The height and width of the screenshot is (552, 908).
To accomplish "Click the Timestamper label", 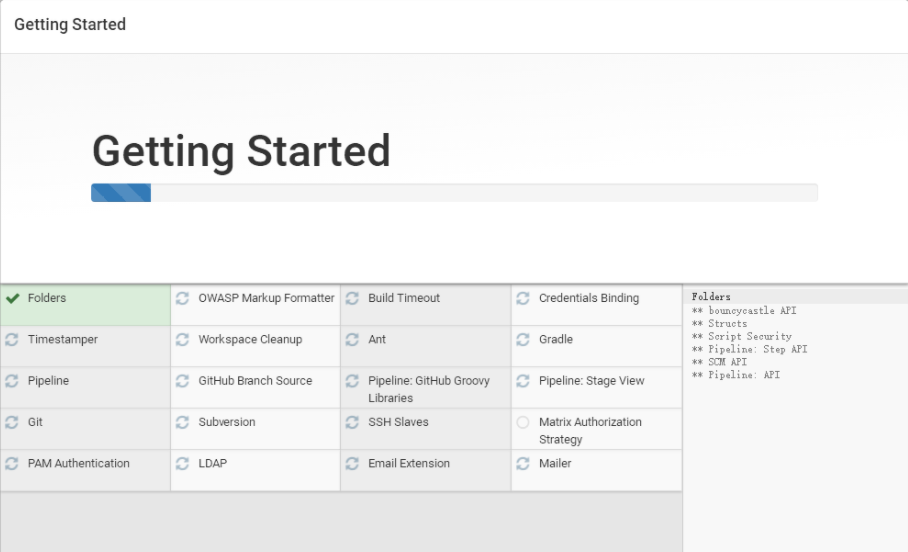I will coord(63,339).
